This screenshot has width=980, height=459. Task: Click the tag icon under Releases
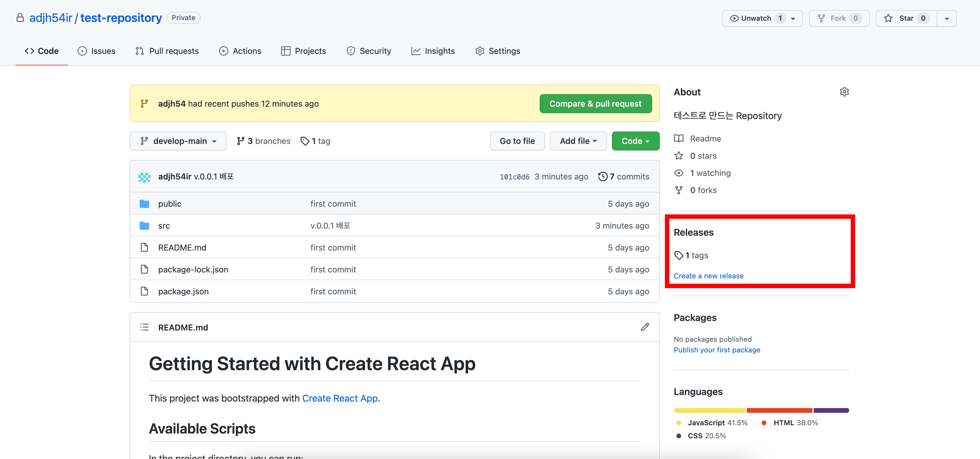[679, 255]
